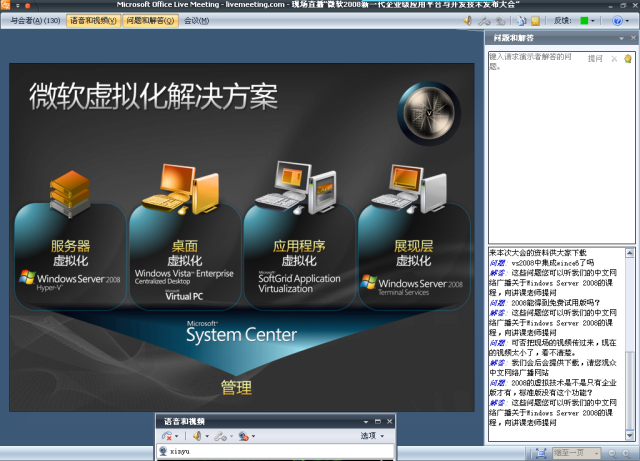Click the yellow note icon in top toolbar
This screenshot has height=461, width=640.
pyautogui.click(x=535, y=20)
